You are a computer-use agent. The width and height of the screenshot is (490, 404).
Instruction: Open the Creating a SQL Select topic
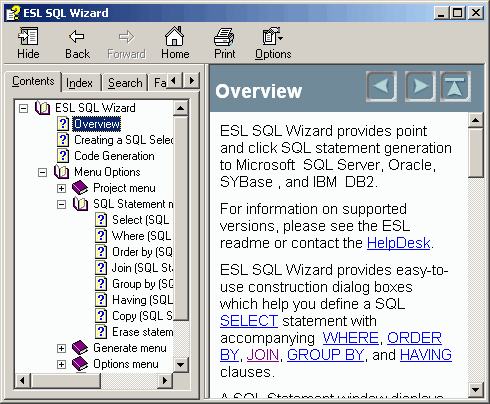click(123, 140)
